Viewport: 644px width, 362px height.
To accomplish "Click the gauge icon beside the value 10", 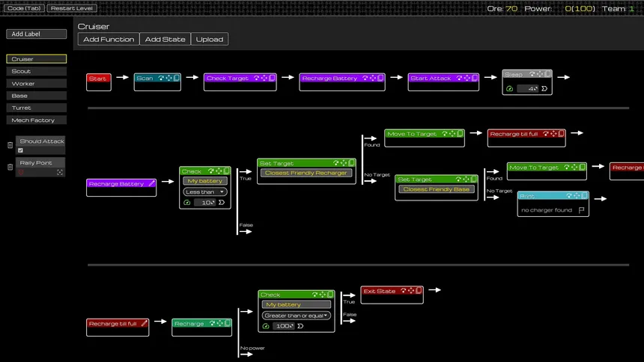I will 187,203.
